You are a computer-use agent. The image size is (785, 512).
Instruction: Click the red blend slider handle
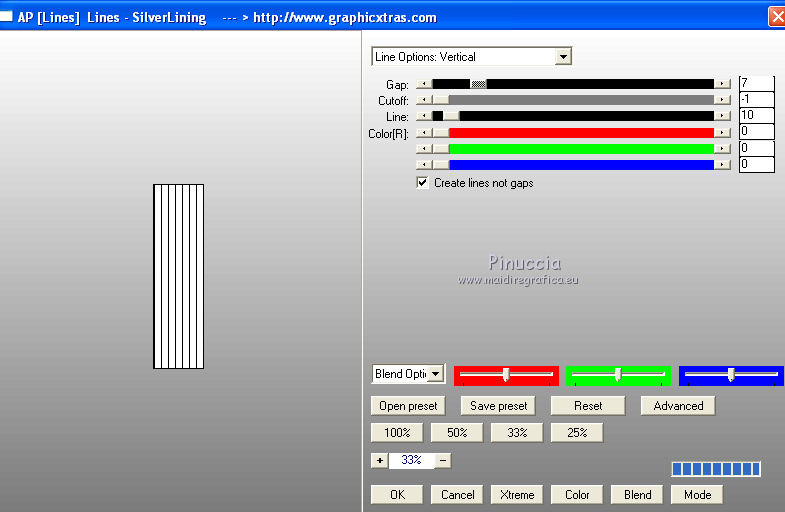pos(506,374)
